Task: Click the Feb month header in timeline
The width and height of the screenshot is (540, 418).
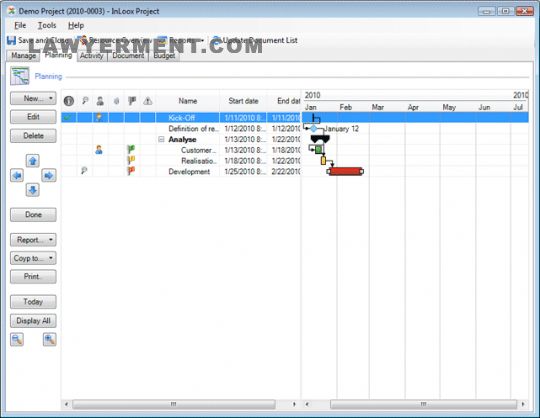Action: (345, 107)
